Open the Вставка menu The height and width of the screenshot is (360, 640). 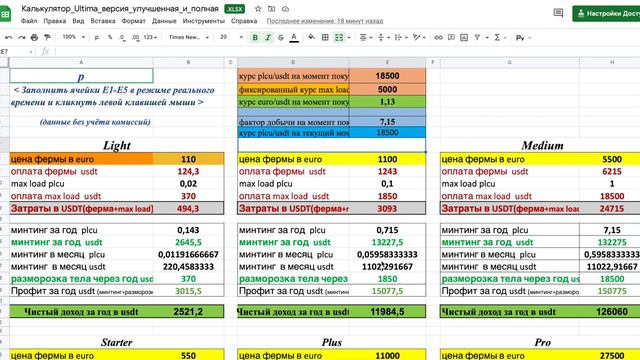103,21
